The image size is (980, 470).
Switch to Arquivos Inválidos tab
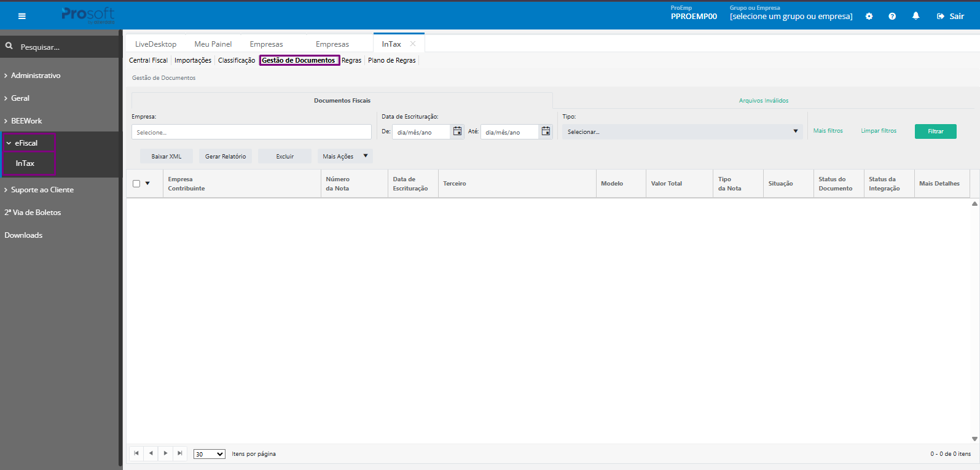[x=764, y=100]
